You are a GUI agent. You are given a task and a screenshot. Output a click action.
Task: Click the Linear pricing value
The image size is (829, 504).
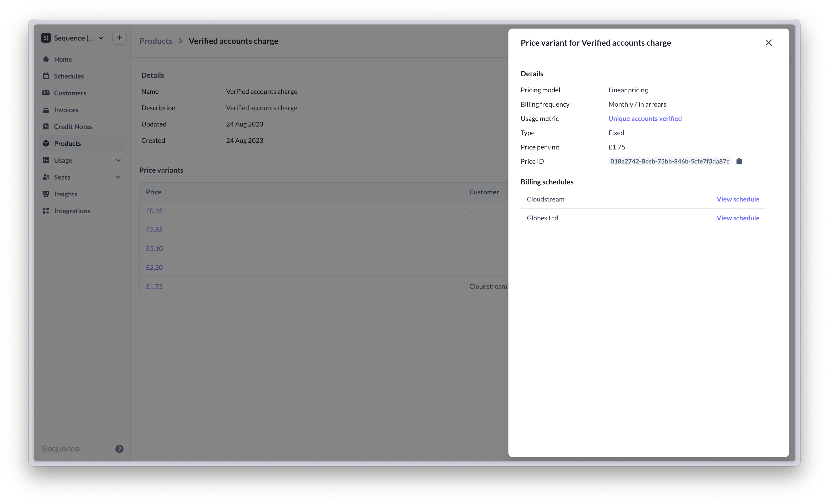[x=628, y=90]
